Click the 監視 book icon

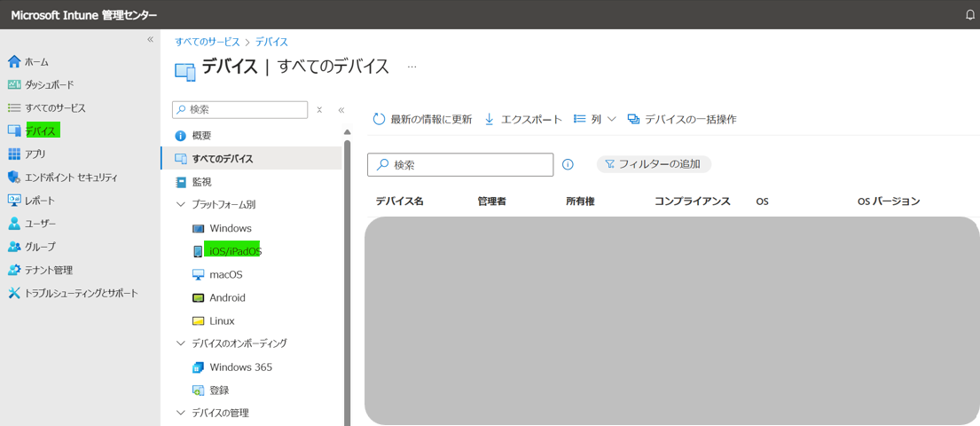(x=181, y=182)
